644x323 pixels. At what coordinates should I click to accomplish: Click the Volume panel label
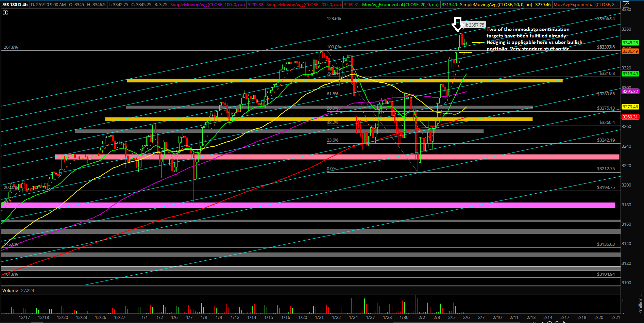click(x=10, y=291)
